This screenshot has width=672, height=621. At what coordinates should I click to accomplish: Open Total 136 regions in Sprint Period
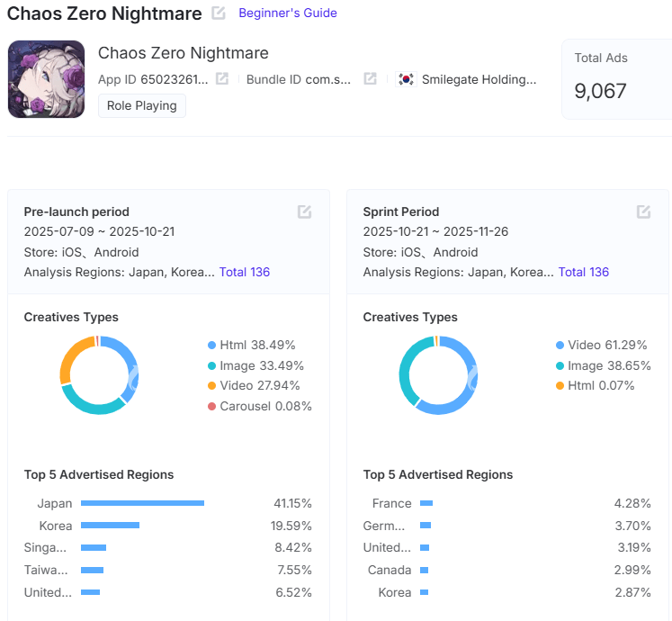coord(584,272)
